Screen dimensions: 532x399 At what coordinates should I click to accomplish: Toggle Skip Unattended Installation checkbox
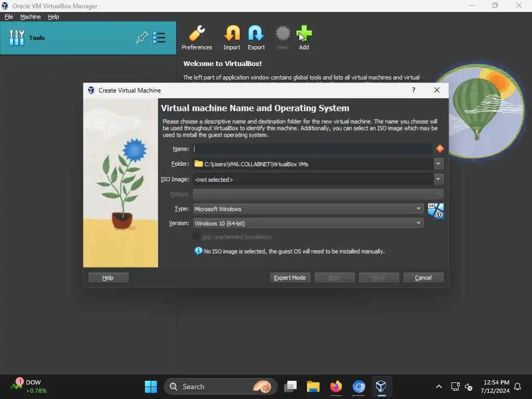point(196,237)
